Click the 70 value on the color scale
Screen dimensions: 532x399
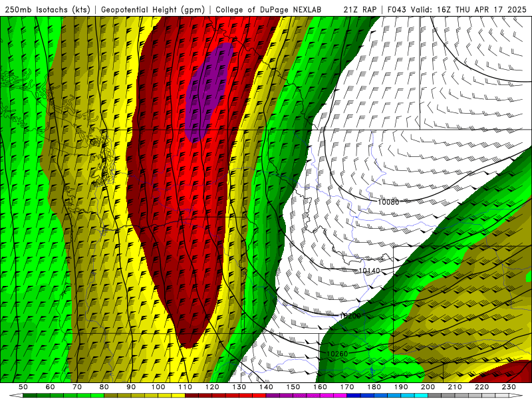[77, 387]
